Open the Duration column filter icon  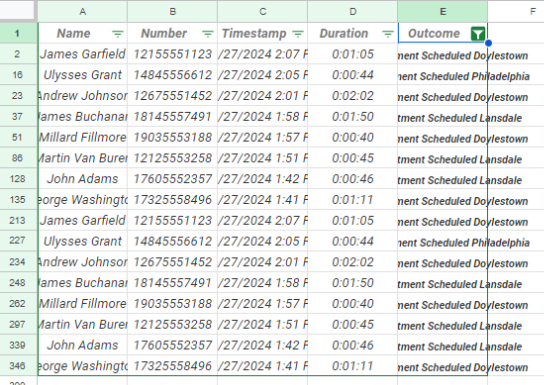388,34
